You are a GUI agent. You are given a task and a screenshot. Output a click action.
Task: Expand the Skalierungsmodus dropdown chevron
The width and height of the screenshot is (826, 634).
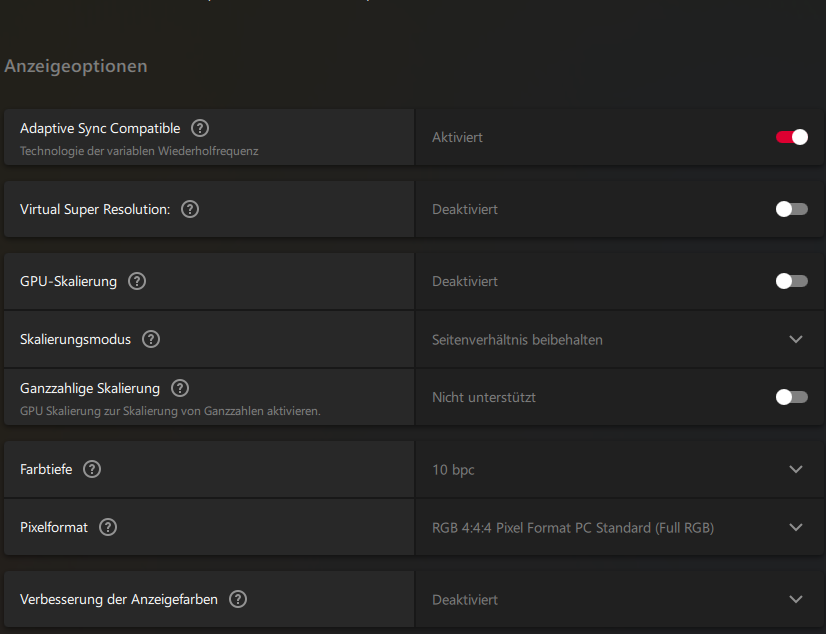tap(796, 339)
